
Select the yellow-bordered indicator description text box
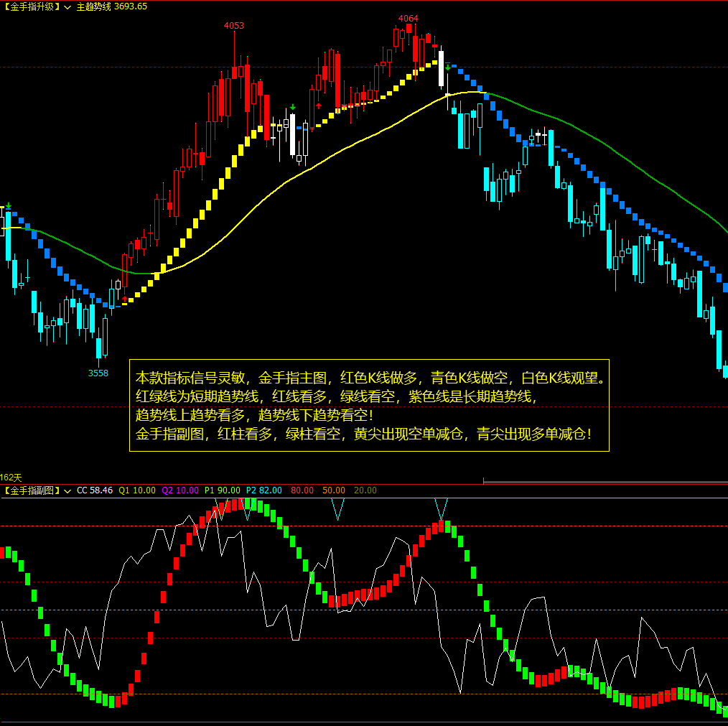pyautogui.click(x=369, y=405)
